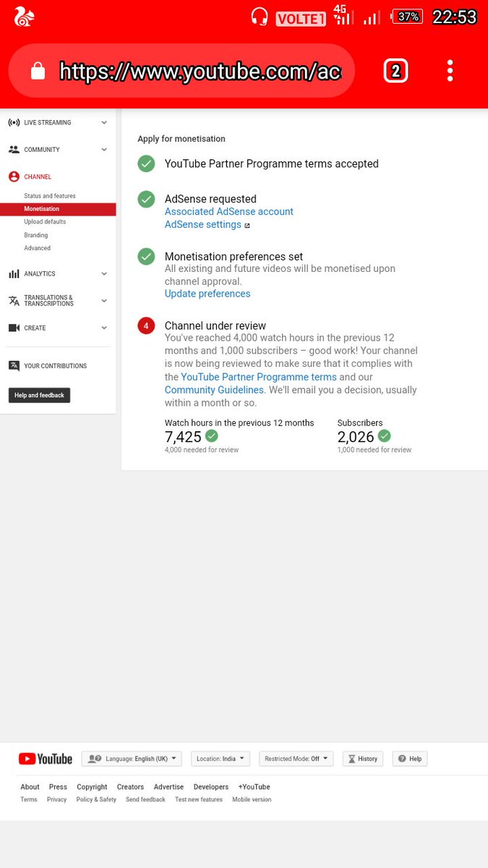Expand the Translations & Transcriptions chevron
The height and width of the screenshot is (868, 488).
(x=104, y=301)
